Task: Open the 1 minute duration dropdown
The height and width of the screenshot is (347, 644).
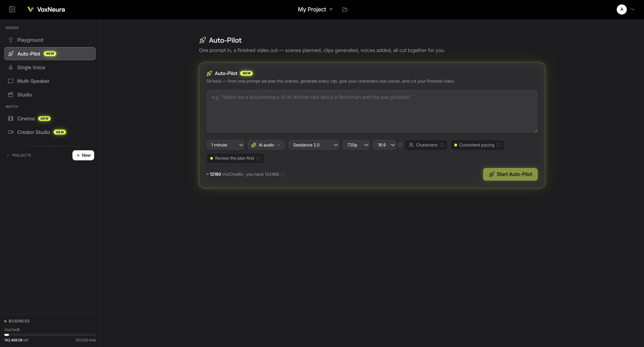Action: [x=225, y=145]
